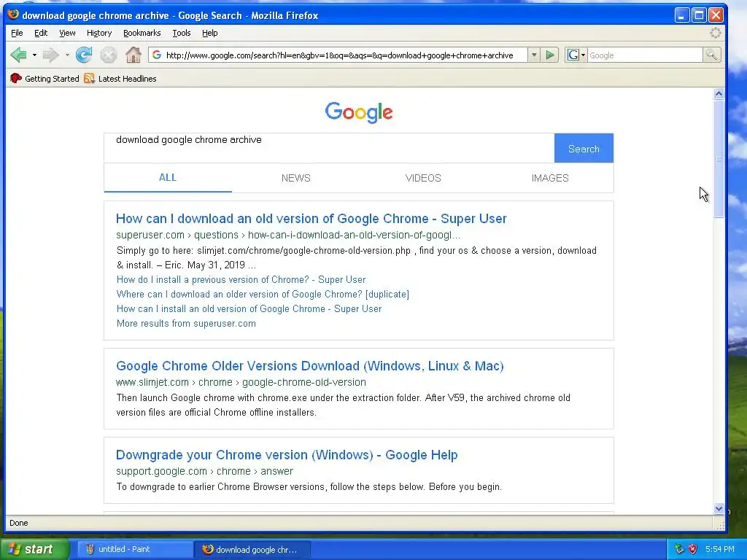Open the Windows Start button
Image resolution: width=747 pixels, height=560 pixels.
(34, 550)
